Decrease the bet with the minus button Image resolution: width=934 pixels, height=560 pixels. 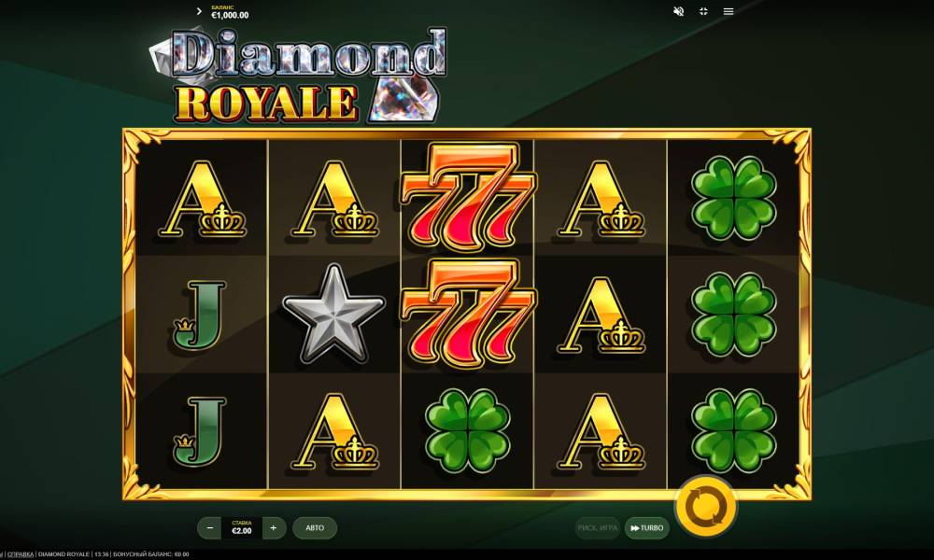tap(209, 528)
